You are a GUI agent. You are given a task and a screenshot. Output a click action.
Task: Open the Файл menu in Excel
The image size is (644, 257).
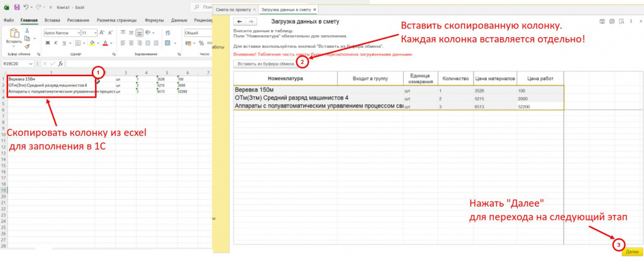[x=9, y=20]
